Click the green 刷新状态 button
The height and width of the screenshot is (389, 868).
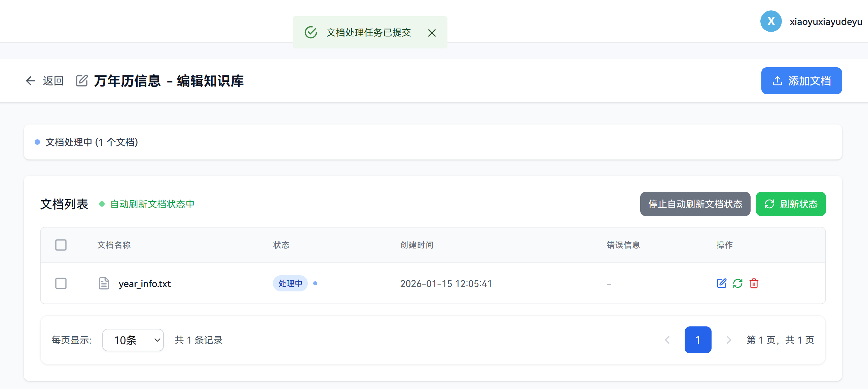(791, 204)
